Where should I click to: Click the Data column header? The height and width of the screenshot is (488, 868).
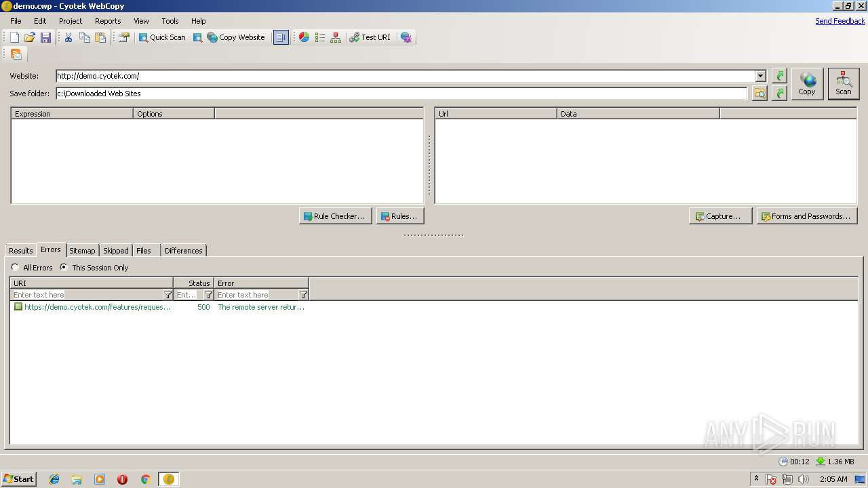639,114
